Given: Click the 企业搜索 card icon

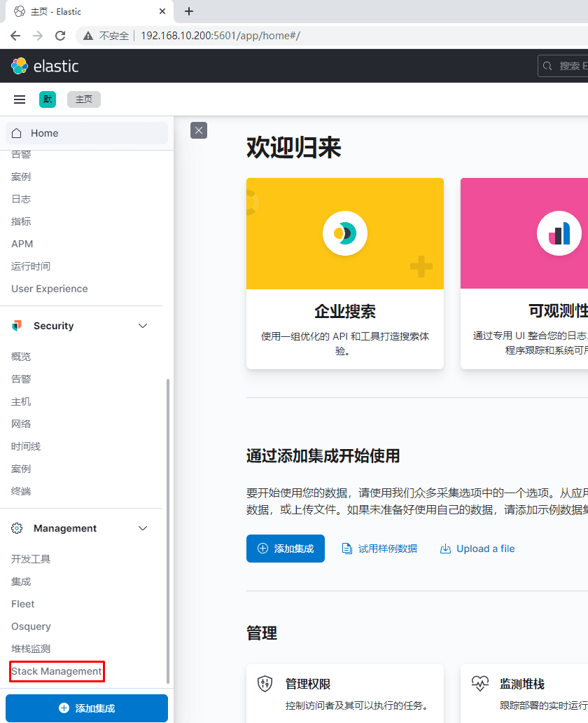Looking at the screenshot, I should coord(345,233).
